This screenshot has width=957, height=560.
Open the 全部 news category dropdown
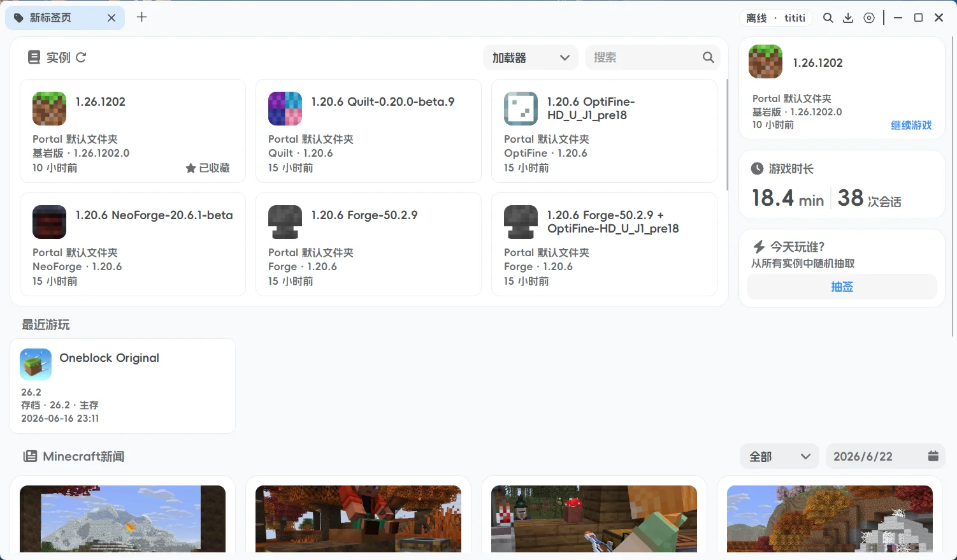click(779, 456)
